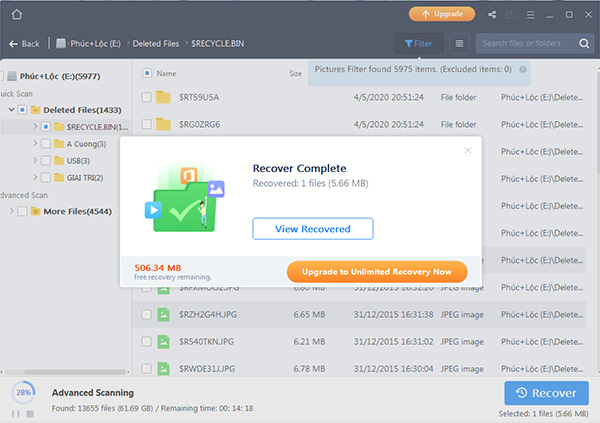Click the A Cuong folder icon

[x=59, y=144]
